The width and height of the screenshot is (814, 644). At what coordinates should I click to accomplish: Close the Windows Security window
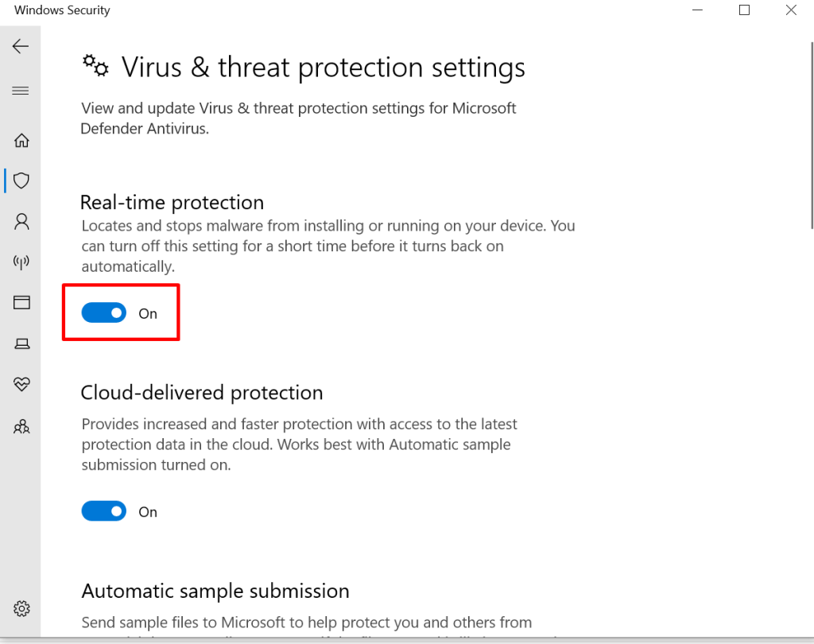point(791,10)
